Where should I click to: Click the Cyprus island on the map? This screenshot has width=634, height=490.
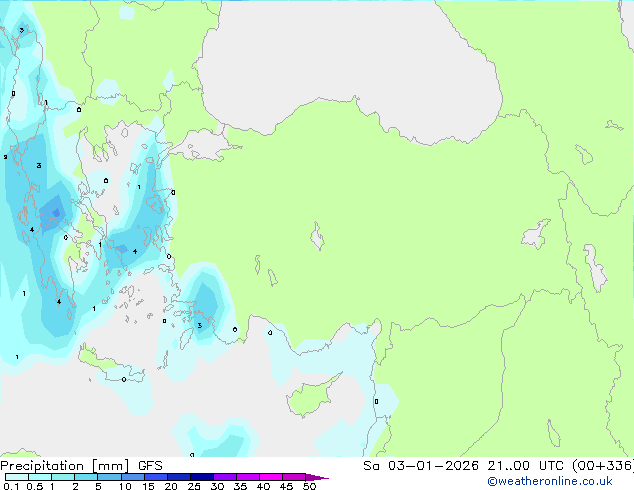point(311,397)
